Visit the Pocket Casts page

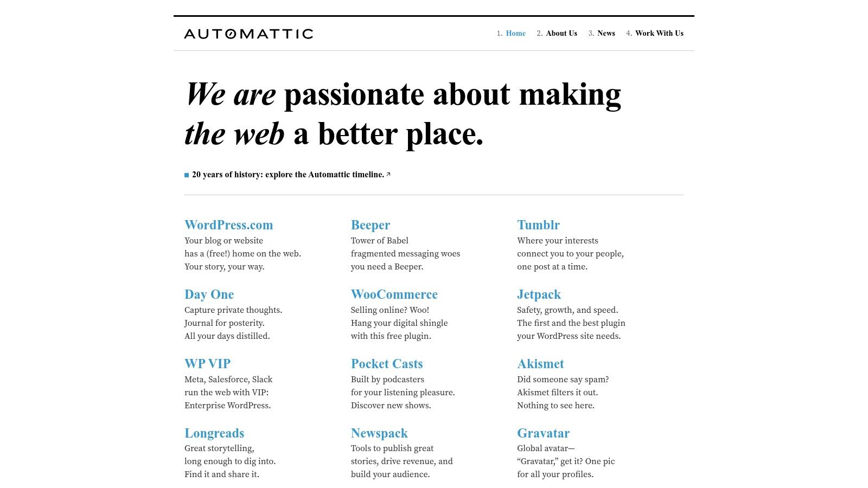coord(387,364)
